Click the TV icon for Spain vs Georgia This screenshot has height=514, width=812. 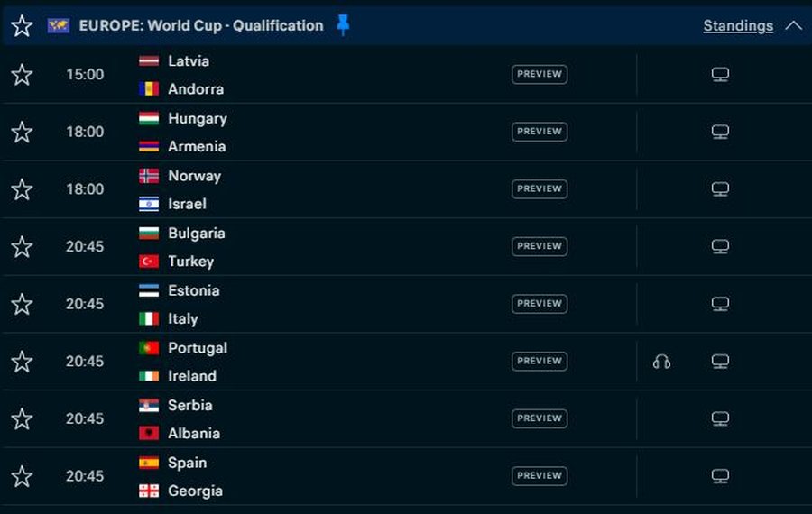tap(720, 476)
